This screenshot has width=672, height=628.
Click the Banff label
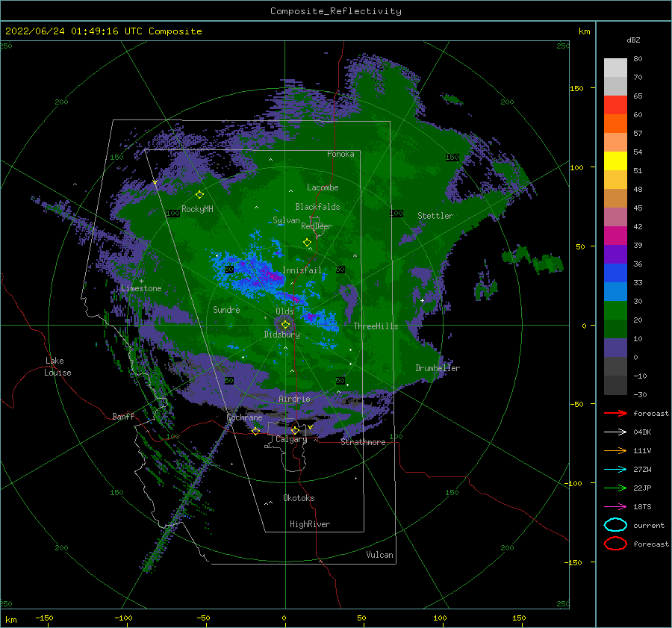pyautogui.click(x=123, y=416)
